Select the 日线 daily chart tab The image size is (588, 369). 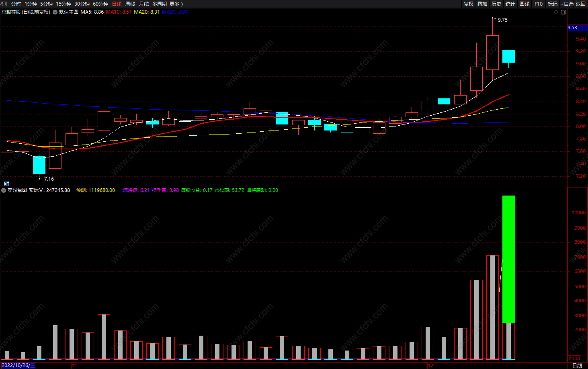click(117, 4)
